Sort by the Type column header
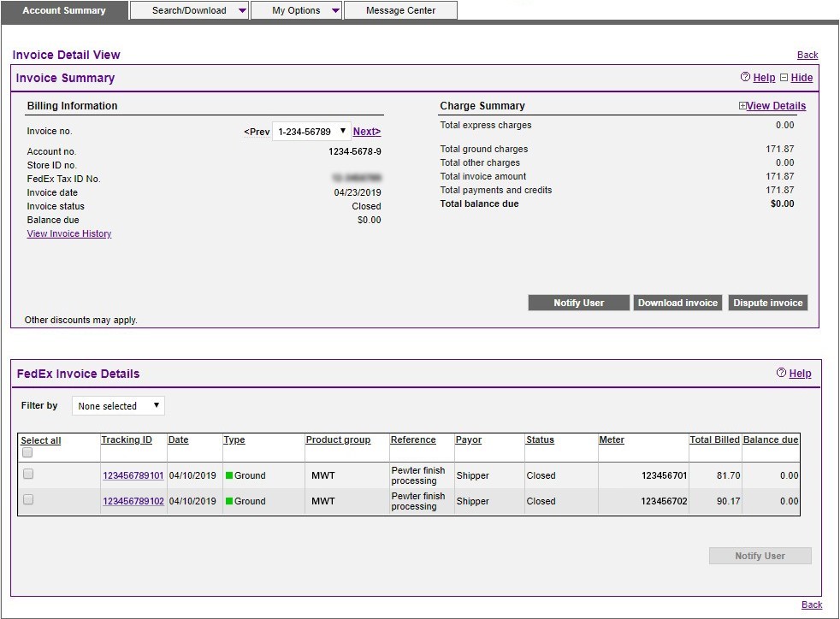Viewport: 840px width, 619px height. (x=234, y=439)
